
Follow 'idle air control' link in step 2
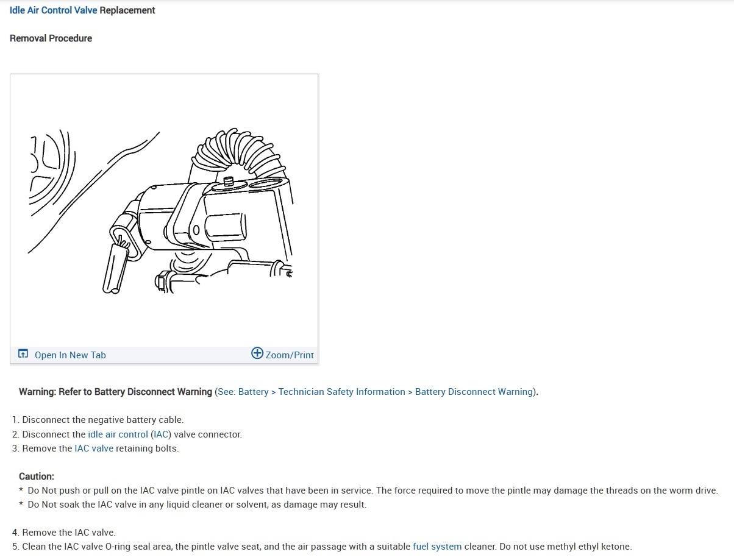click(x=118, y=434)
